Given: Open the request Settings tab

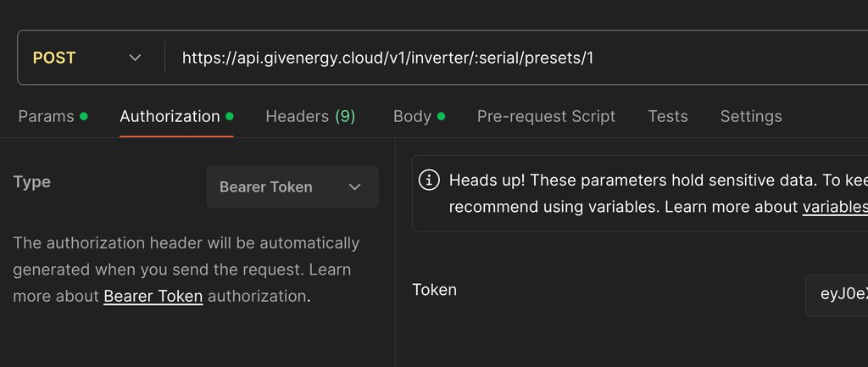Looking at the screenshot, I should tap(751, 116).
